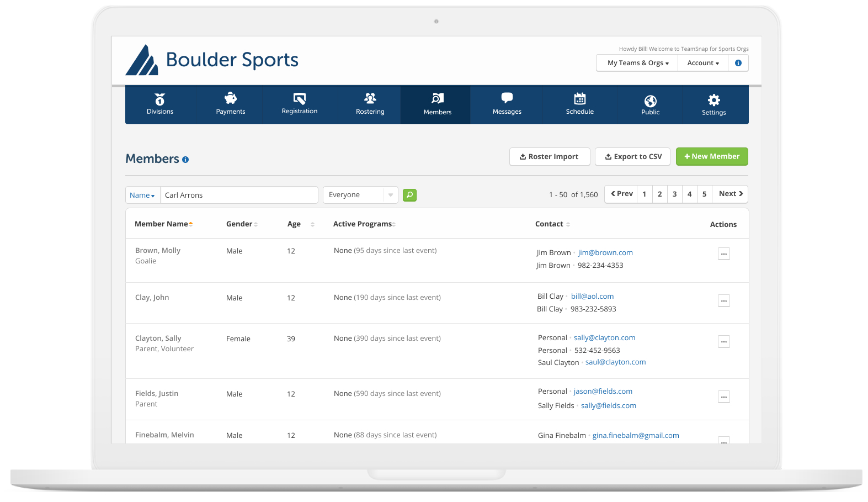
Task: Open the Schedule calendar
Action: click(x=579, y=104)
